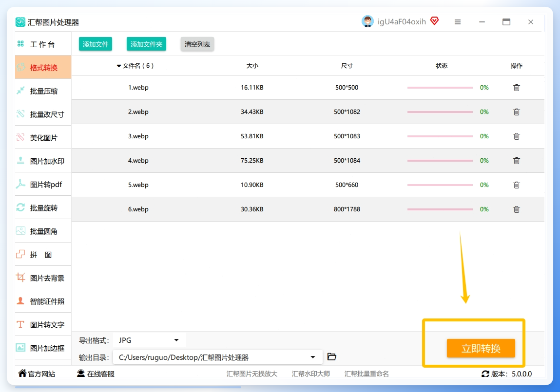Open the hamburger menu icon

pos(458,22)
